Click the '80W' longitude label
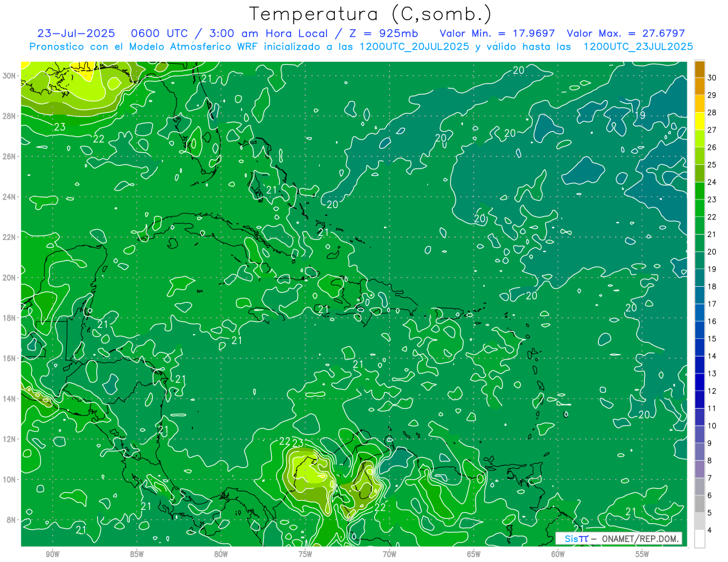This screenshot has height=562, width=728. [x=221, y=554]
